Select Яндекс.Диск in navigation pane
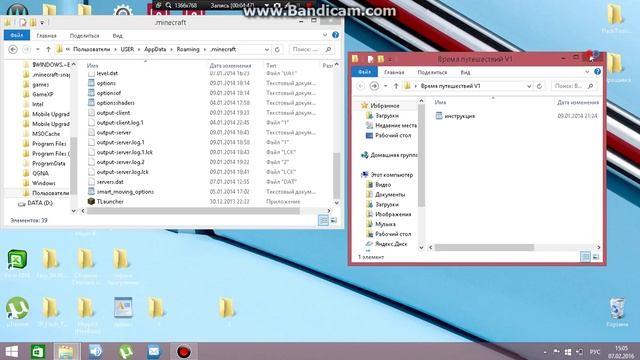This screenshot has height=360, width=640. (391, 244)
